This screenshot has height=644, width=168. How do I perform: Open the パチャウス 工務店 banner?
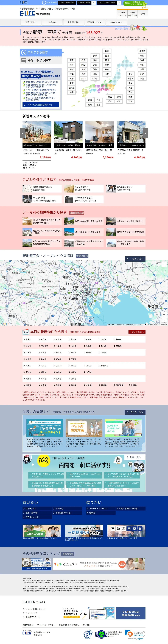(99, 564)
